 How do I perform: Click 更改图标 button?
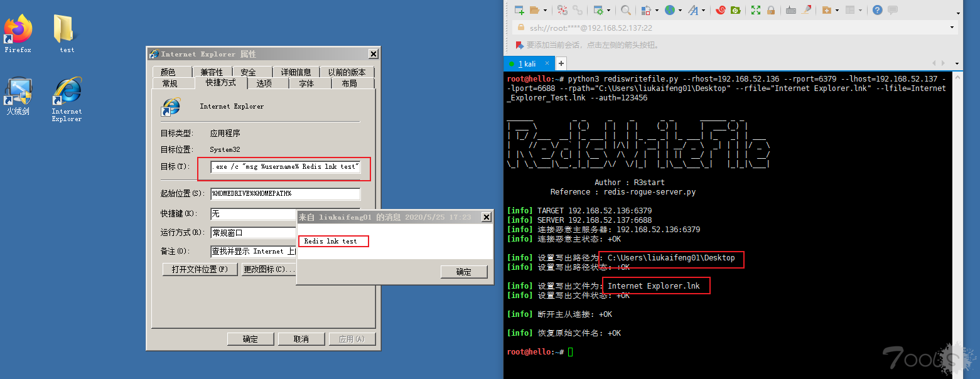[268, 269]
